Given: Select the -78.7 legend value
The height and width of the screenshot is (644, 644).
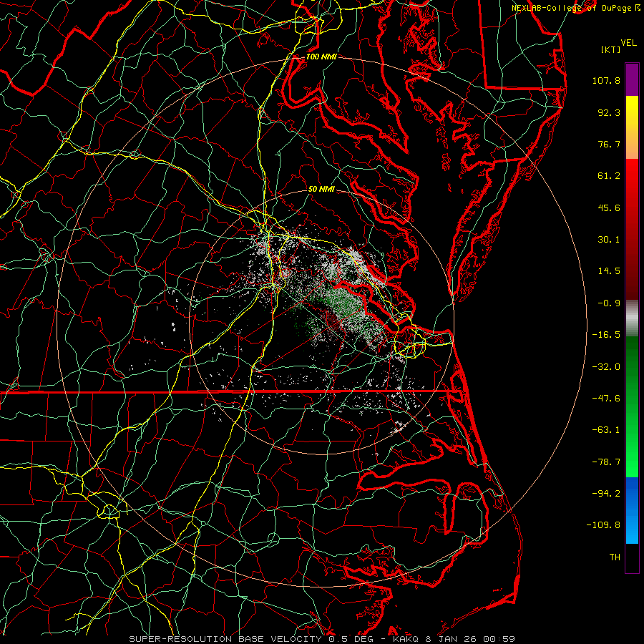Looking at the screenshot, I should (x=606, y=462).
